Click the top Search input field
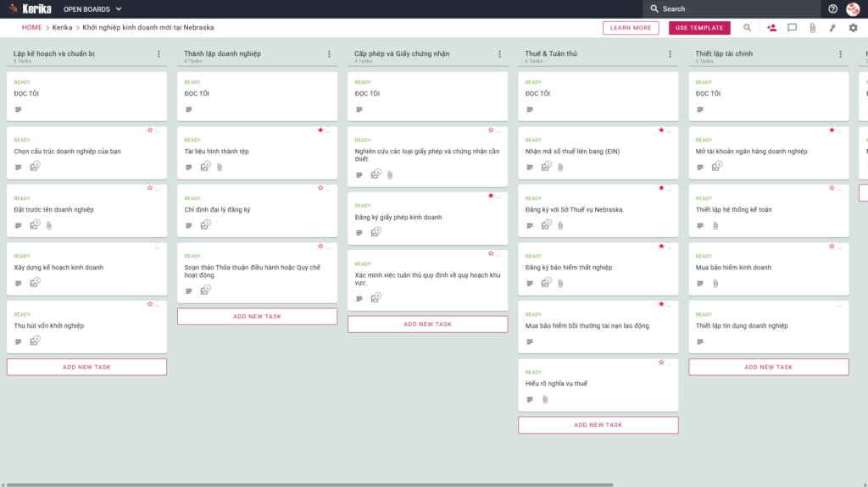The width and height of the screenshot is (868, 487). pos(732,8)
